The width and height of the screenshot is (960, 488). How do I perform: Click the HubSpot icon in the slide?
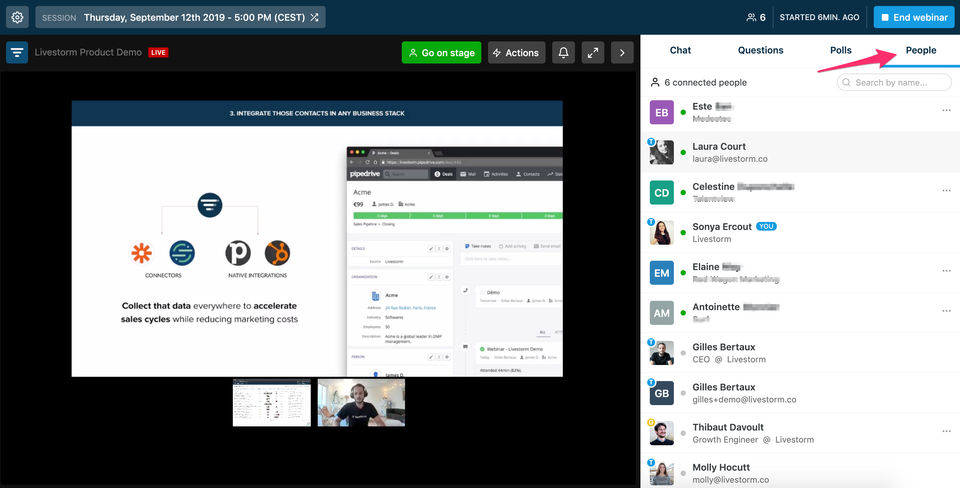click(x=277, y=253)
